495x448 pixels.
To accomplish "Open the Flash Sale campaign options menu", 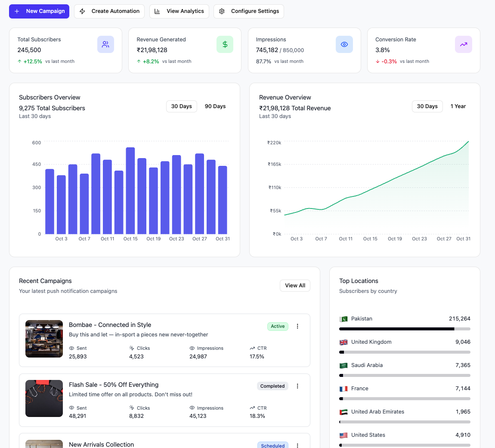I will click(x=297, y=386).
